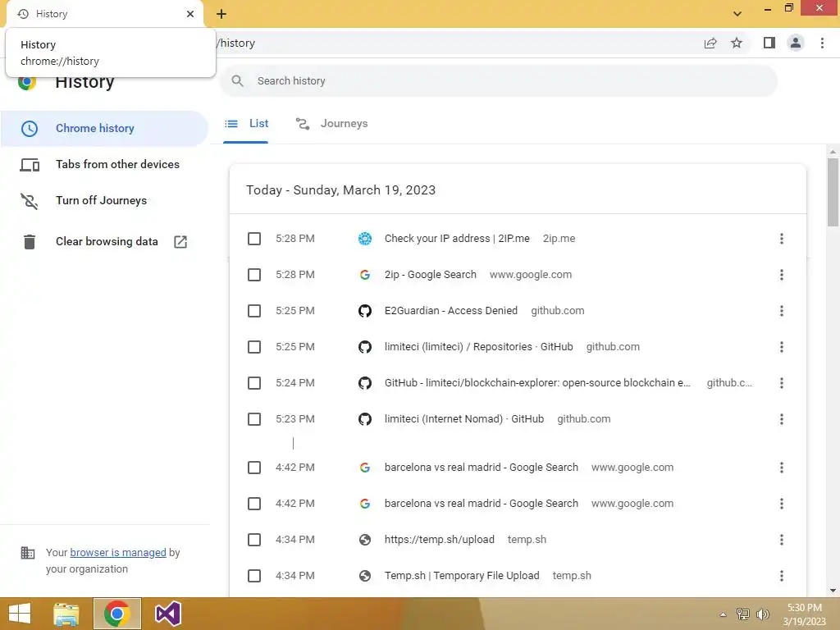Open actions menu for limiteci (Internet Nomad) entry
This screenshot has height=630, width=840.
782,419
